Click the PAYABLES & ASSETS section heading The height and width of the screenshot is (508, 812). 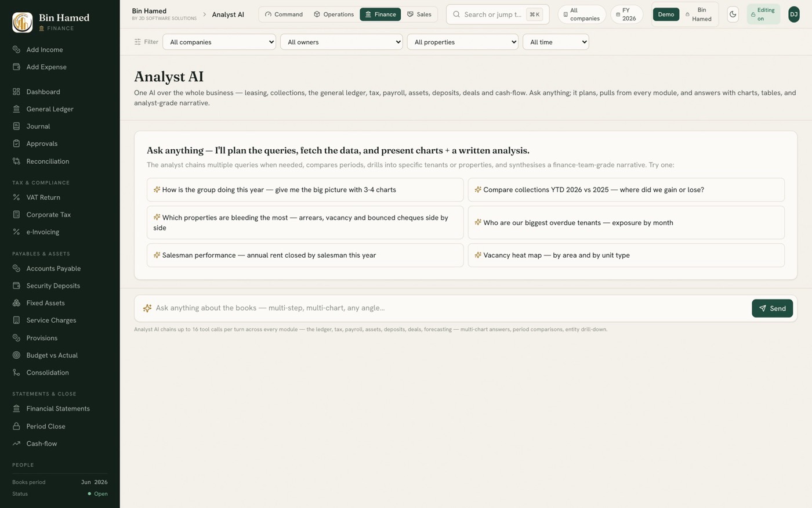tap(41, 254)
